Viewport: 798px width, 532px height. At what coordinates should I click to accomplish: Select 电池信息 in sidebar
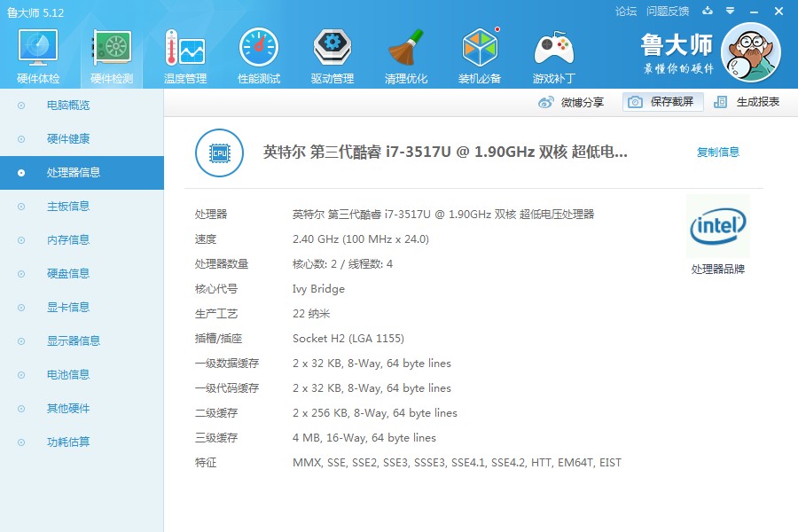pyautogui.click(x=82, y=375)
